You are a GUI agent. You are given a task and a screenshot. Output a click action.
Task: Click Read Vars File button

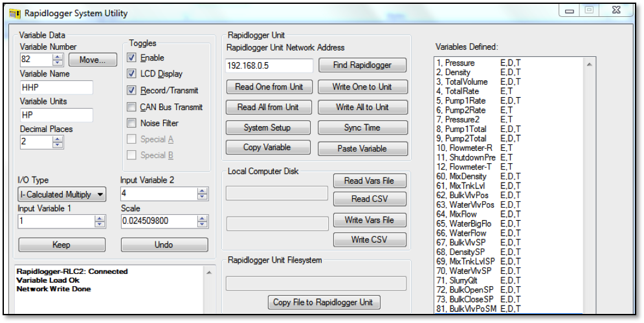coord(369,181)
